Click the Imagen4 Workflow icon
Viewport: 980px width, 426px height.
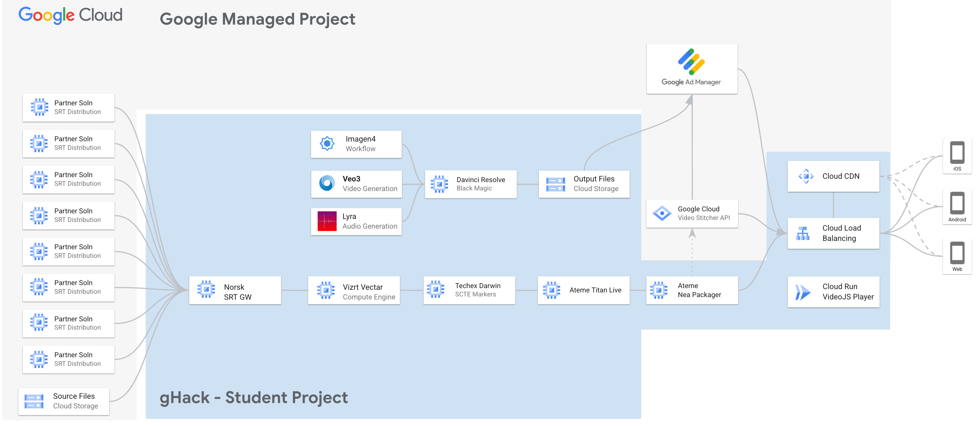(x=327, y=144)
